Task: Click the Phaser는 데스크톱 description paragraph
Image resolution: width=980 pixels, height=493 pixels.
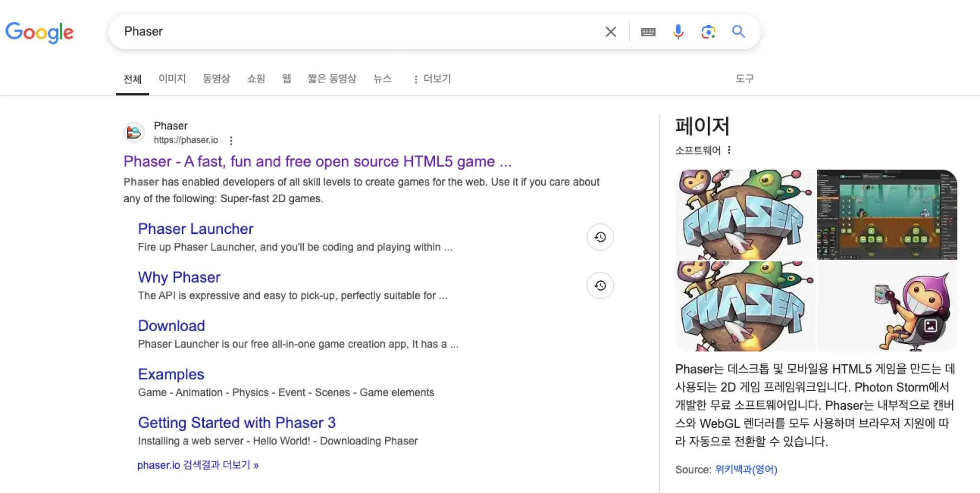Action: pos(815,405)
